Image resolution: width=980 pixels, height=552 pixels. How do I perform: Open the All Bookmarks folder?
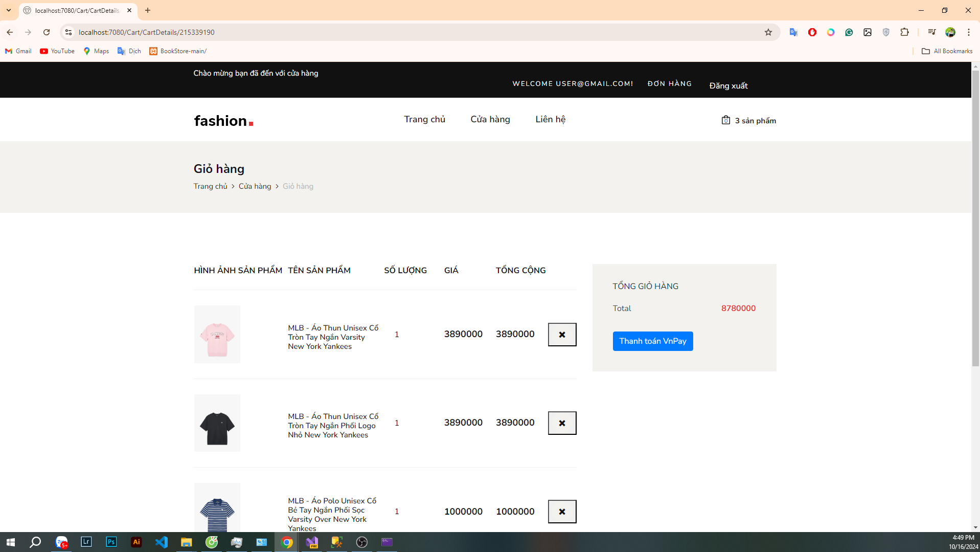(947, 51)
